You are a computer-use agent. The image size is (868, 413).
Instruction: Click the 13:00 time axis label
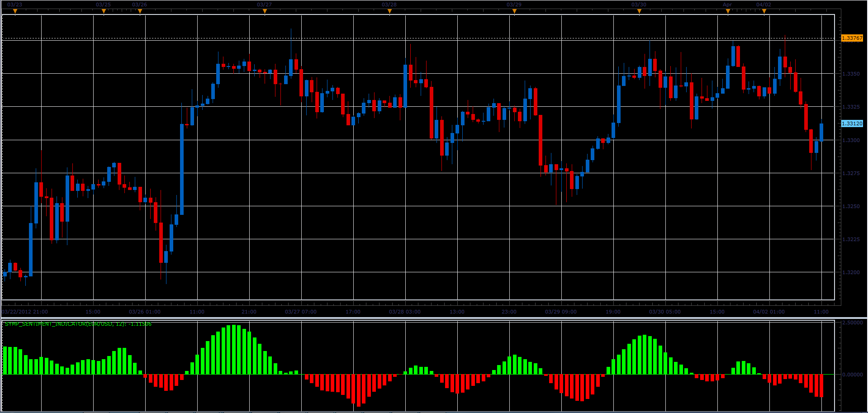pyautogui.click(x=457, y=312)
